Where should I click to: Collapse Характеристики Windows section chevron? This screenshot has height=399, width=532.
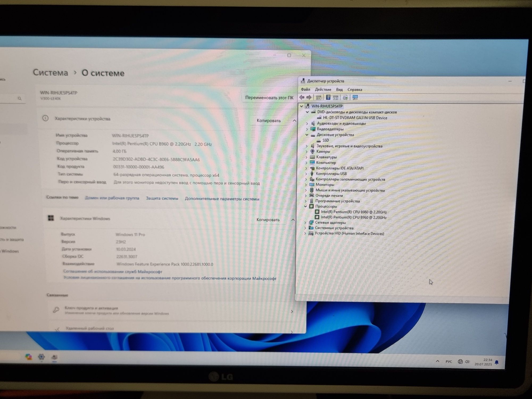point(293,220)
